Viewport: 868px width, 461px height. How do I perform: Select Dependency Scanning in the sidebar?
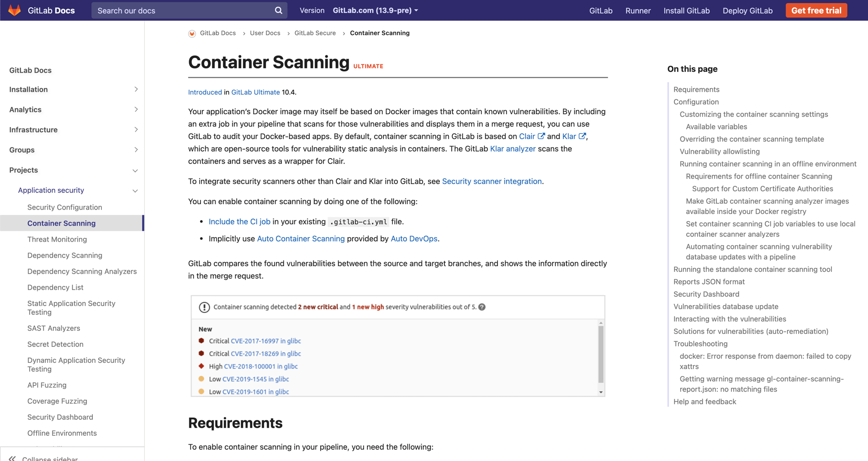65,255
